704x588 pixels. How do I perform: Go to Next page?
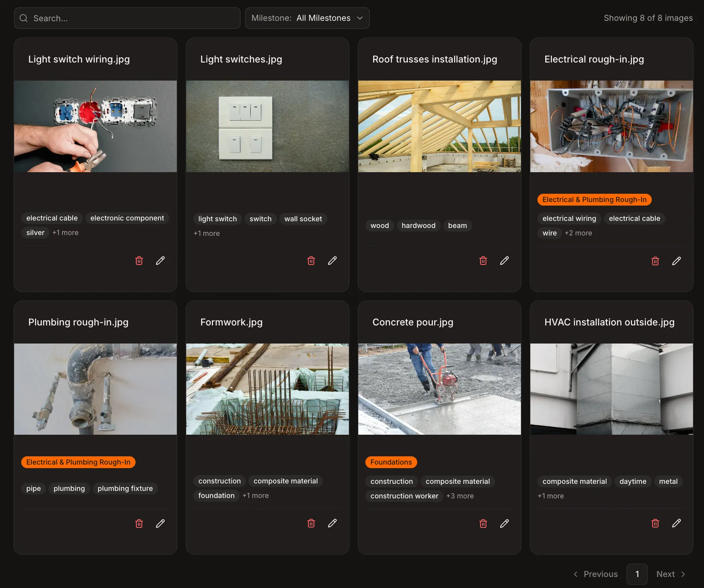click(671, 574)
